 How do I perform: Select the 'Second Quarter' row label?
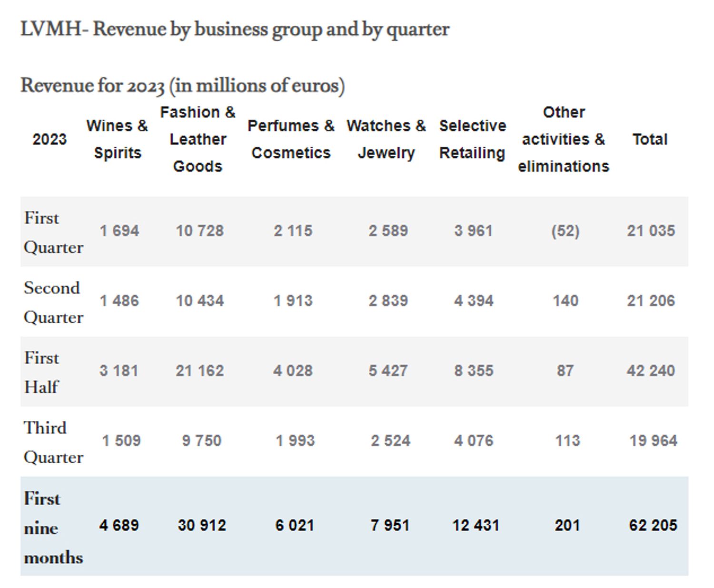[x=53, y=302]
